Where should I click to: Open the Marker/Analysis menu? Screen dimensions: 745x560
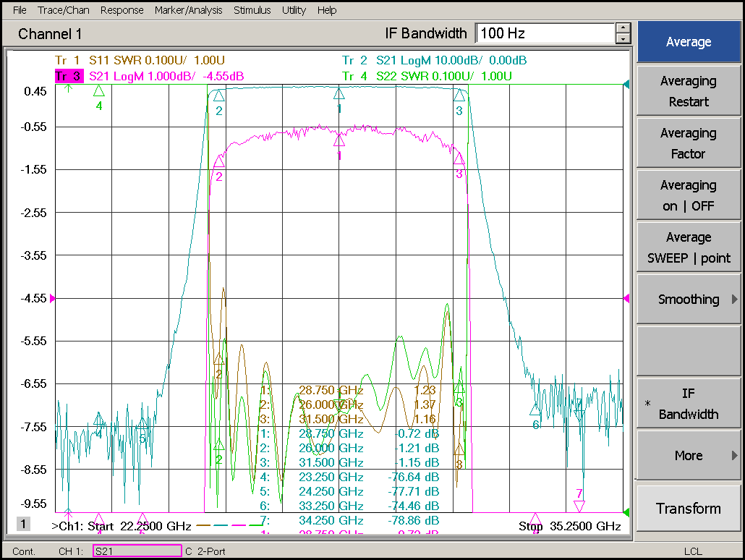(188, 10)
